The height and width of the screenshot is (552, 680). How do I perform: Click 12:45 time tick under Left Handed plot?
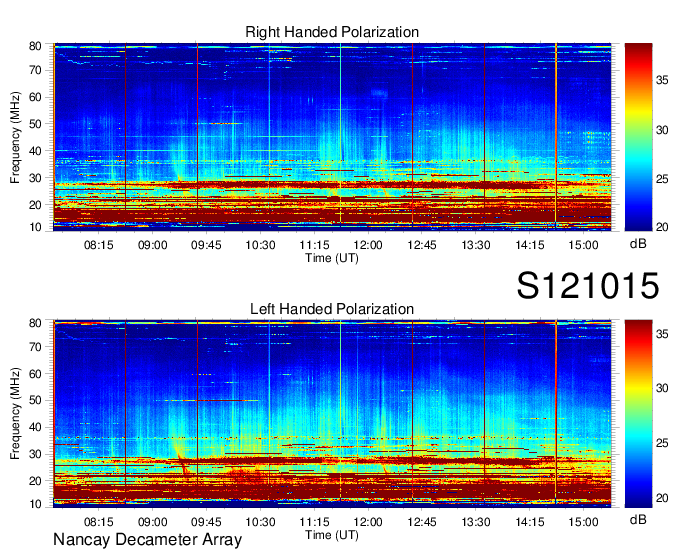(422, 522)
